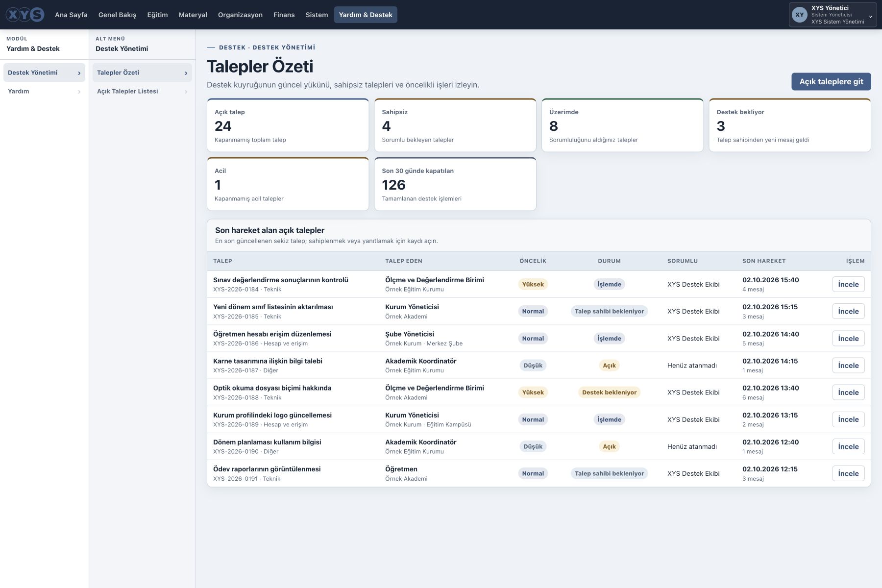Switch to the Finans menu
The width and height of the screenshot is (882, 588).
click(x=284, y=15)
